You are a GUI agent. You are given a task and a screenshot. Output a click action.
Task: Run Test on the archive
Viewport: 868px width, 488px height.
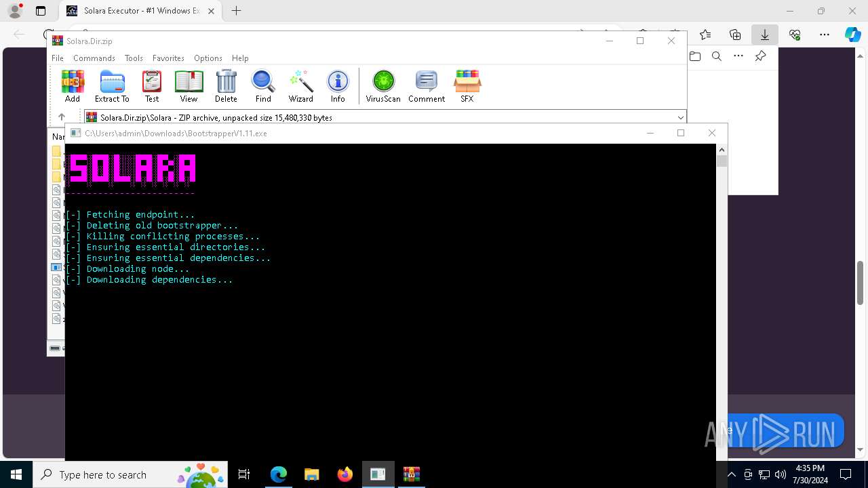pos(152,86)
